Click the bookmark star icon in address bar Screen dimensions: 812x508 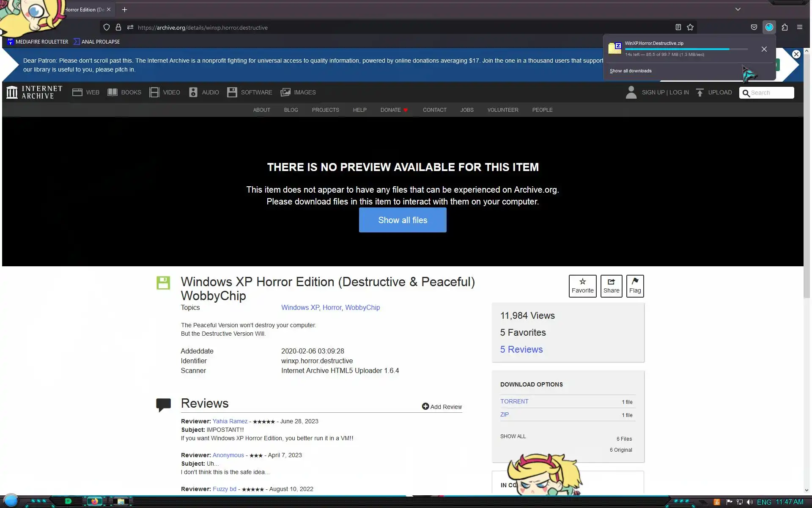[690, 28]
